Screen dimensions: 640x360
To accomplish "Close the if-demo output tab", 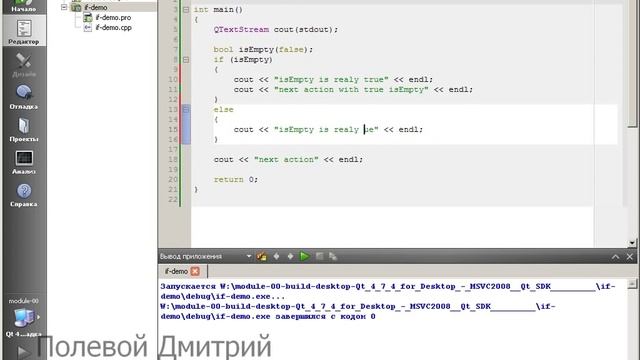I will click(195, 271).
